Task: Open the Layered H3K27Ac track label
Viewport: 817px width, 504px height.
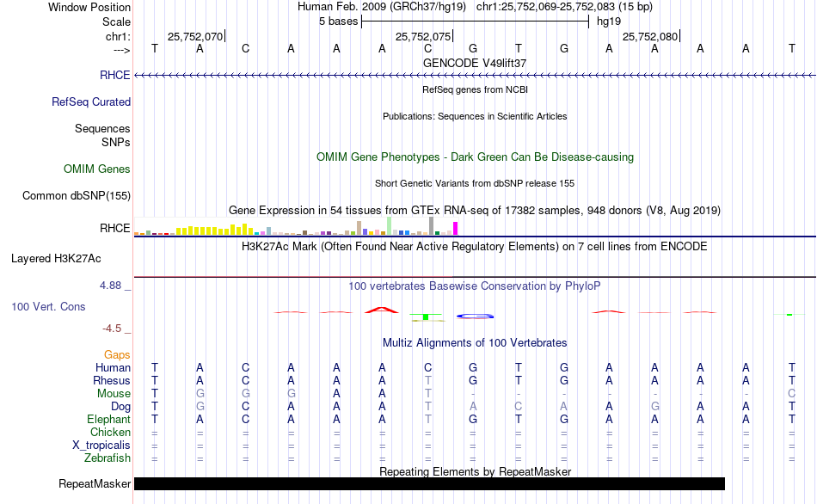Action: [56, 259]
